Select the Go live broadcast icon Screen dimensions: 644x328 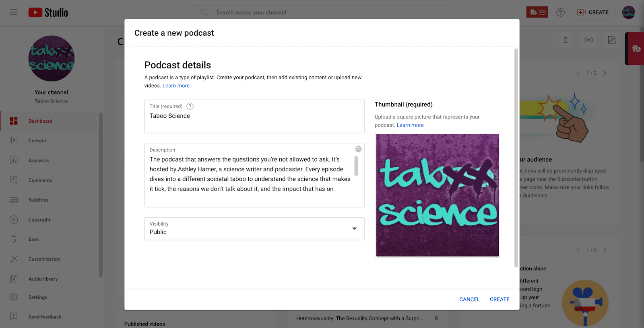point(588,40)
